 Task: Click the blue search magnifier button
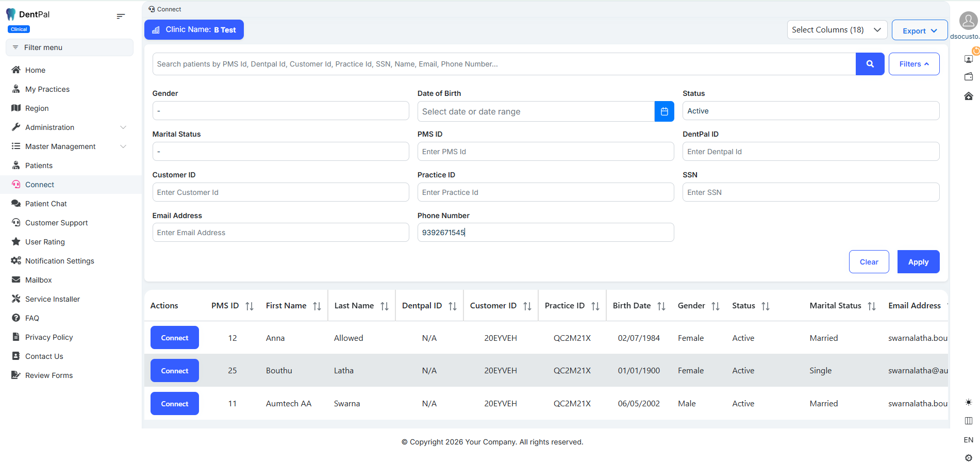[870, 64]
